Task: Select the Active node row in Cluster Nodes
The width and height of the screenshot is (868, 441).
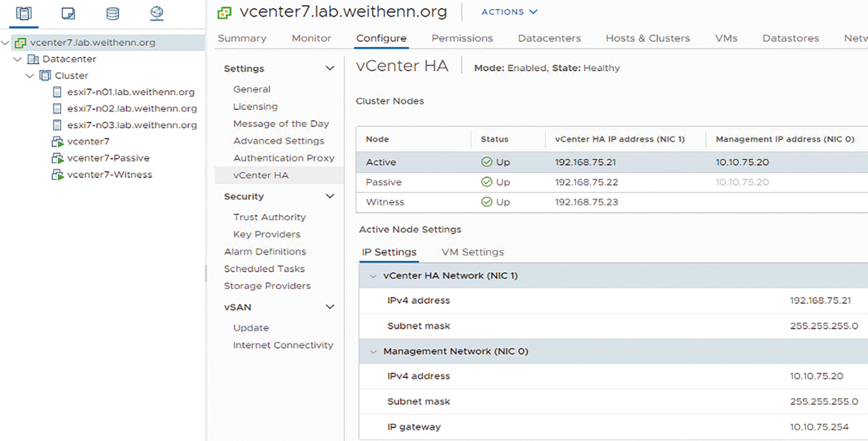Action: [612, 163]
